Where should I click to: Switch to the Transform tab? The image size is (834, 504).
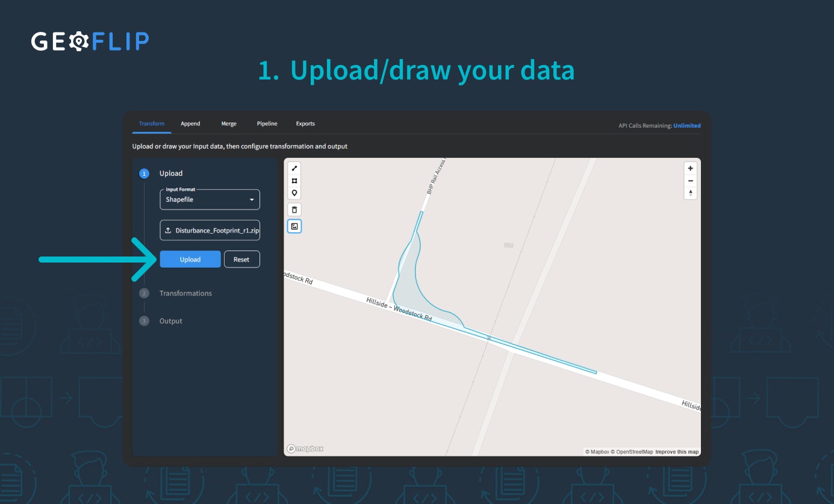pos(152,123)
